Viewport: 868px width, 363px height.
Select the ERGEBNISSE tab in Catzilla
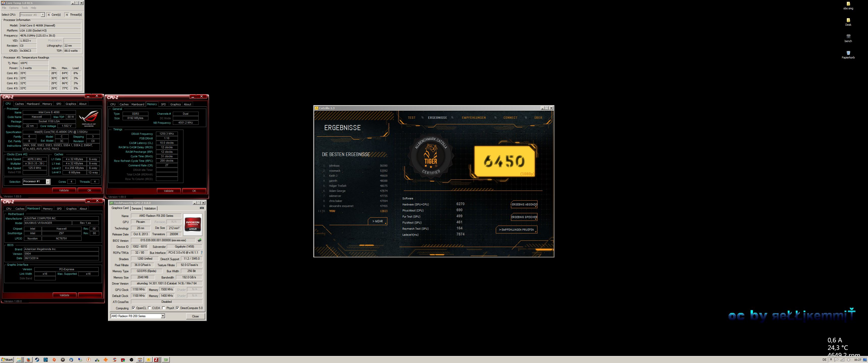click(x=437, y=117)
